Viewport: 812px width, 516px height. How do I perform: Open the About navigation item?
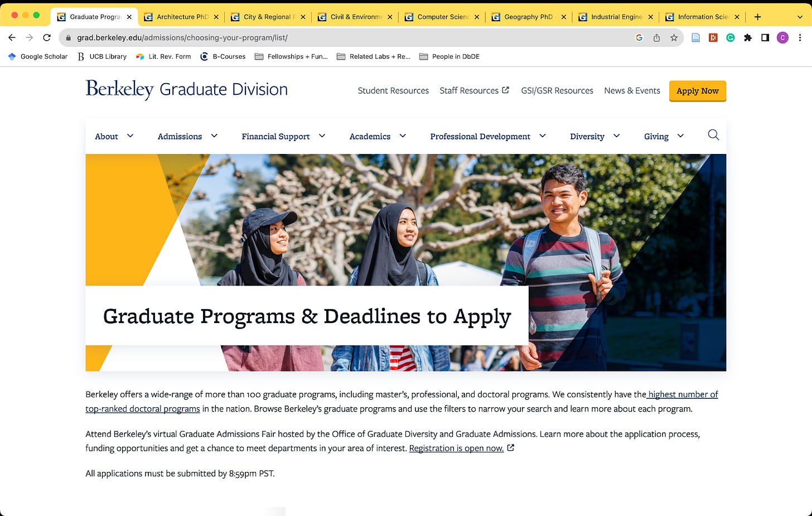click(x=107, y=136)
